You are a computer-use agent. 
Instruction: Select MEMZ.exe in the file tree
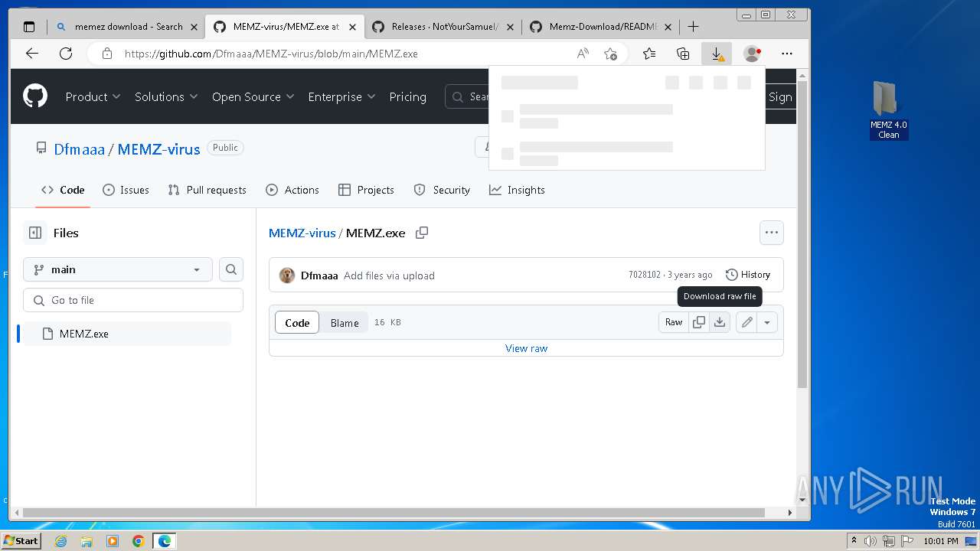click(127, 334)
